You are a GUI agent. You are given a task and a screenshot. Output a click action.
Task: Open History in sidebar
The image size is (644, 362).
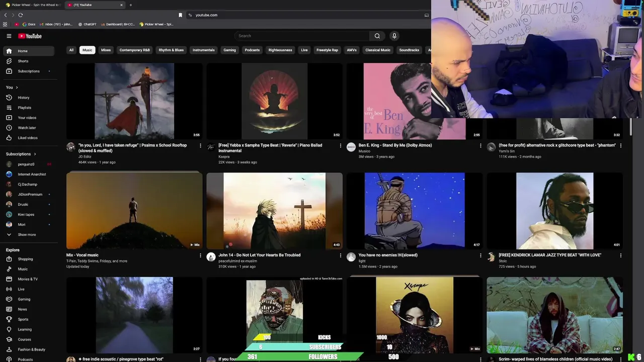point(29,98)
